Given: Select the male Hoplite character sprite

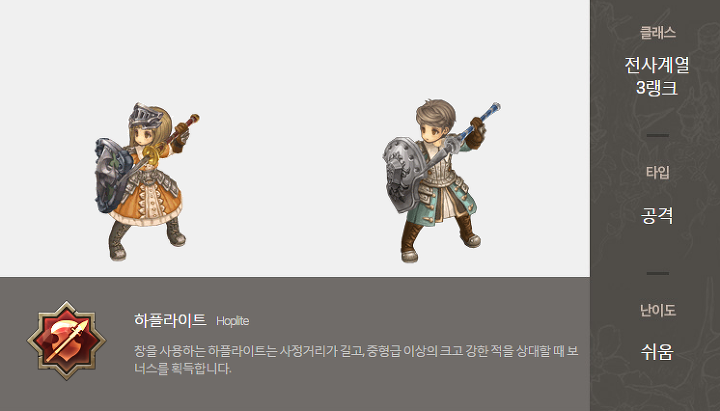Looking at the screenshot, I should [x=441, y=180].
